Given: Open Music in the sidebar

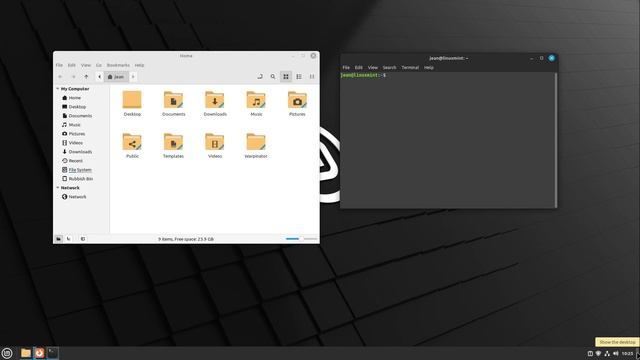Looking at the screenshot, I should 71,125.
